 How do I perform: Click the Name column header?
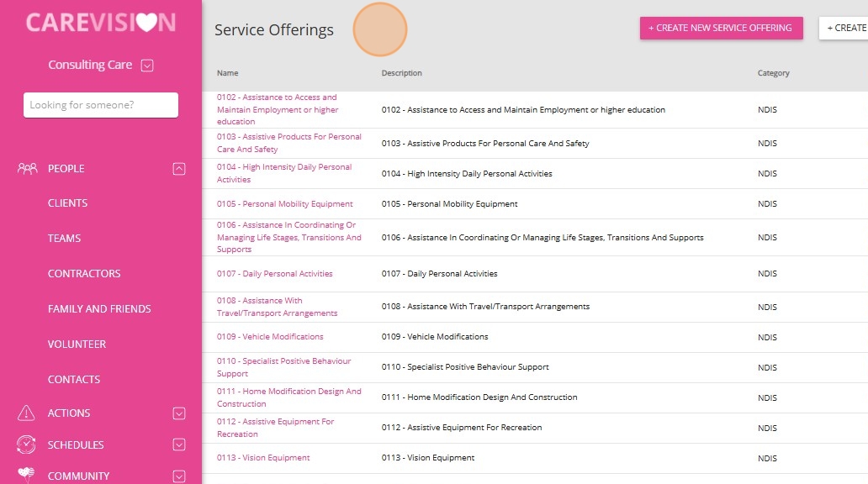[228, 73]
